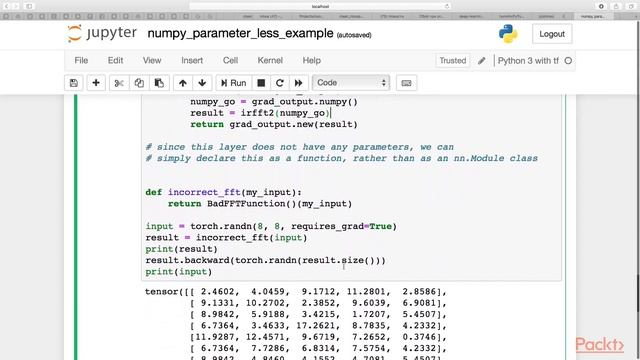
Task: Click comment '# since this layer does not'
Action: 300,147
